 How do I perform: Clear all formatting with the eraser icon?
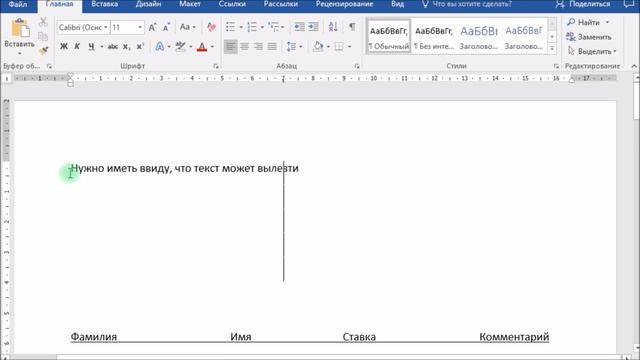pos(211,27)
